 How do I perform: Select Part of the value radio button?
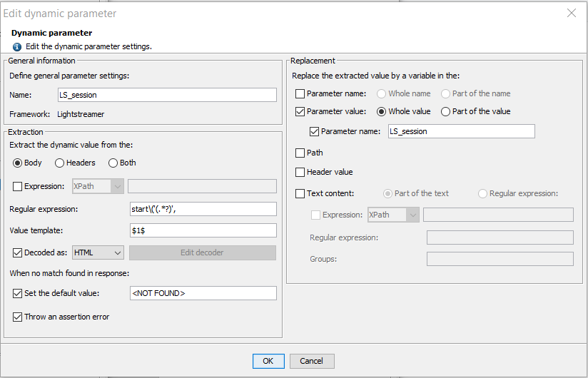[x=446, y=111]
